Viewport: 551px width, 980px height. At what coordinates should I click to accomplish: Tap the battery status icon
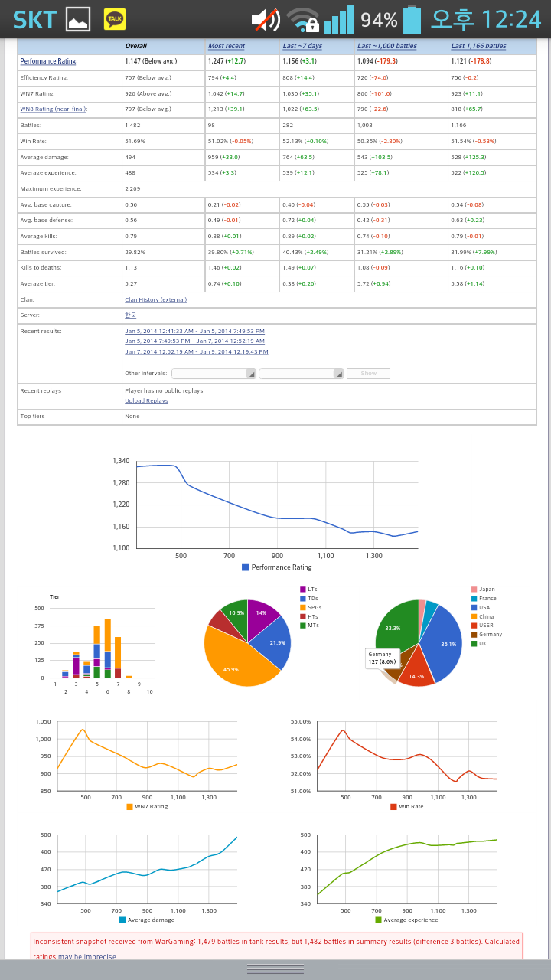[x=412, y=20]
